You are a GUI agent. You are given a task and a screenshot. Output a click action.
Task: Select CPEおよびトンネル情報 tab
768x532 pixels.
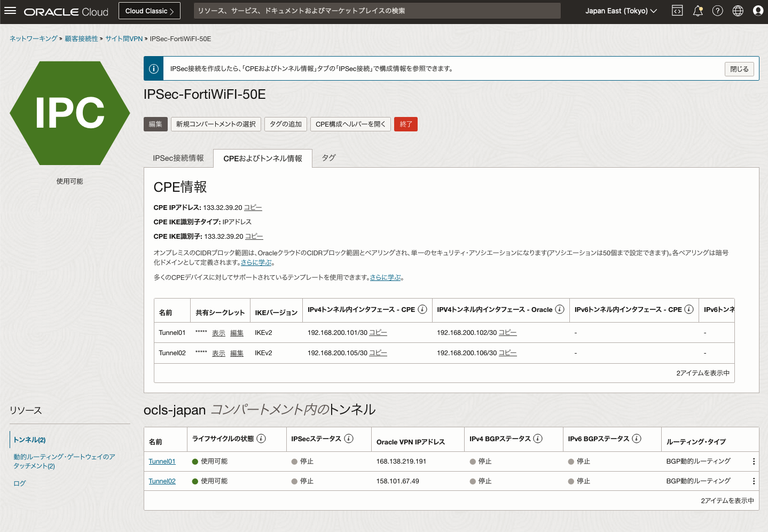point(263,159)
